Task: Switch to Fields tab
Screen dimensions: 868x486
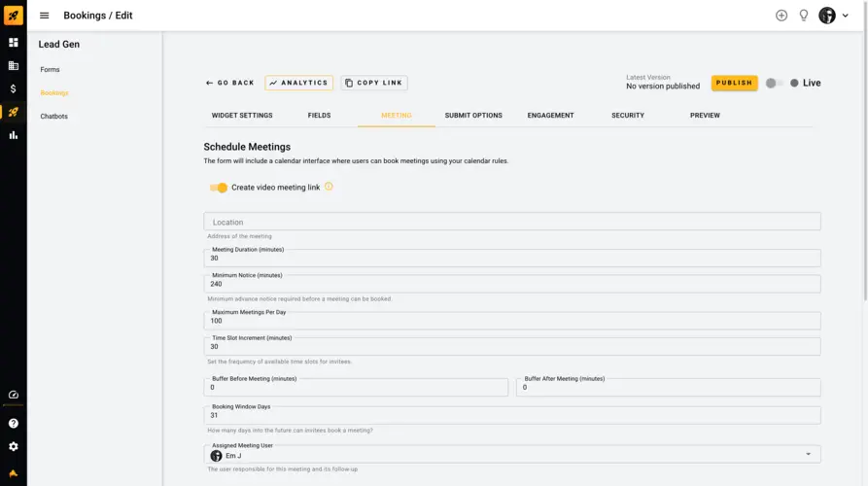Action: (320, 115)
